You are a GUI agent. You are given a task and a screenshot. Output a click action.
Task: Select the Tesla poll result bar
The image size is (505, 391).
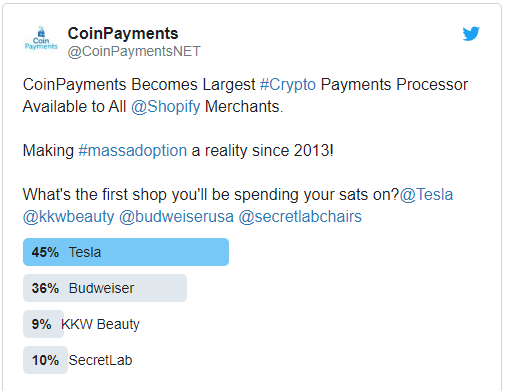[x=126, y=252]
